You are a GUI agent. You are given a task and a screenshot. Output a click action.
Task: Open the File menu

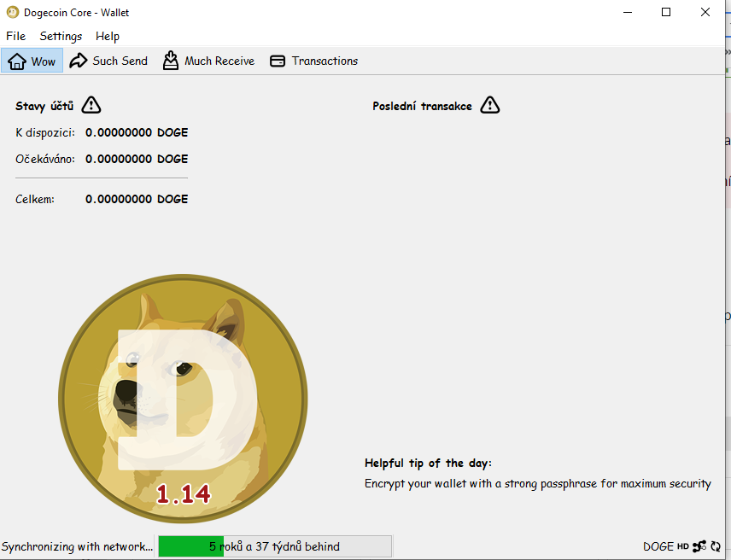pos(16,37)
